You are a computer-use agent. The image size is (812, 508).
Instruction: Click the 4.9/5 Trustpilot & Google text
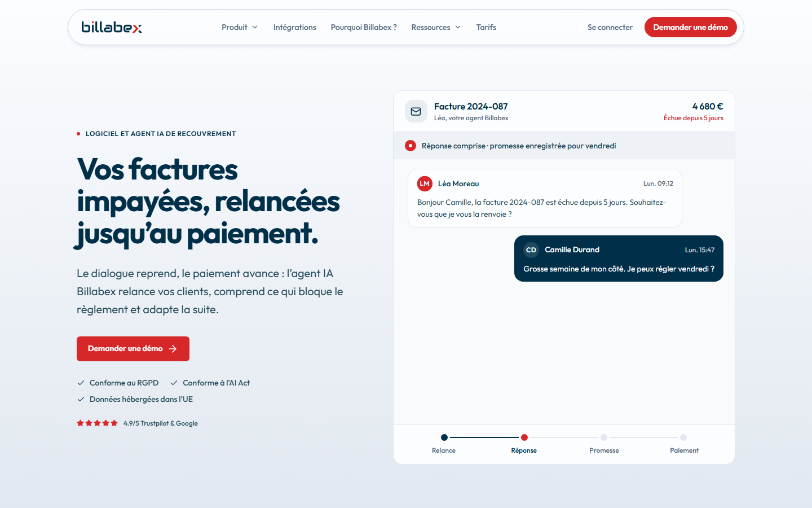161,423
